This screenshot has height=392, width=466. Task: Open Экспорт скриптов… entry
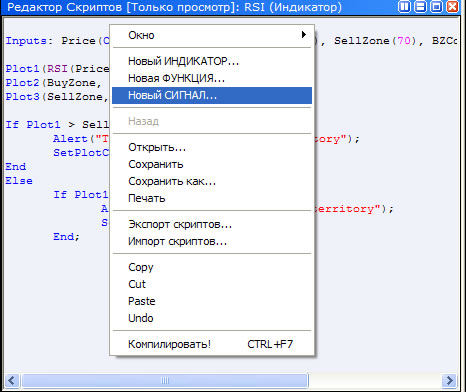click(x=212, y=224)
